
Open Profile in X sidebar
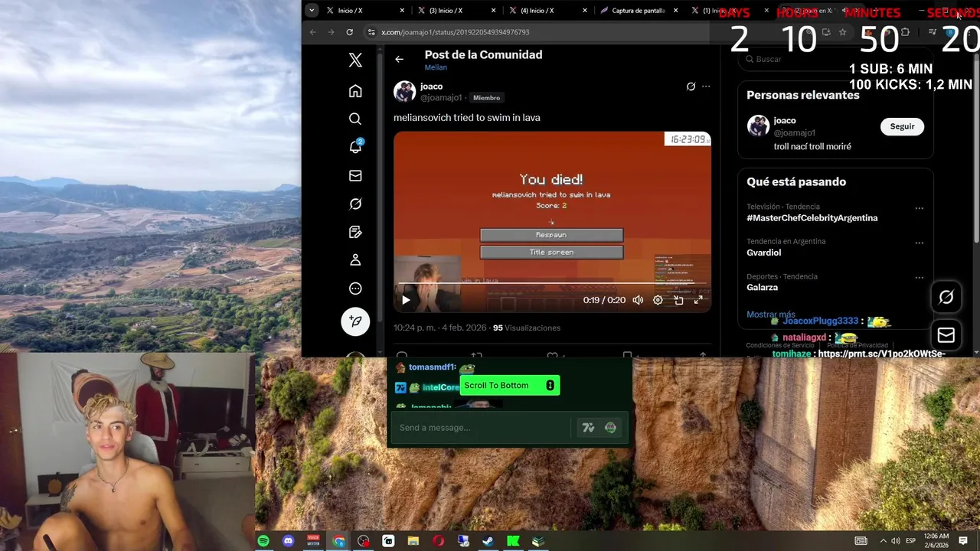[355, 260]
